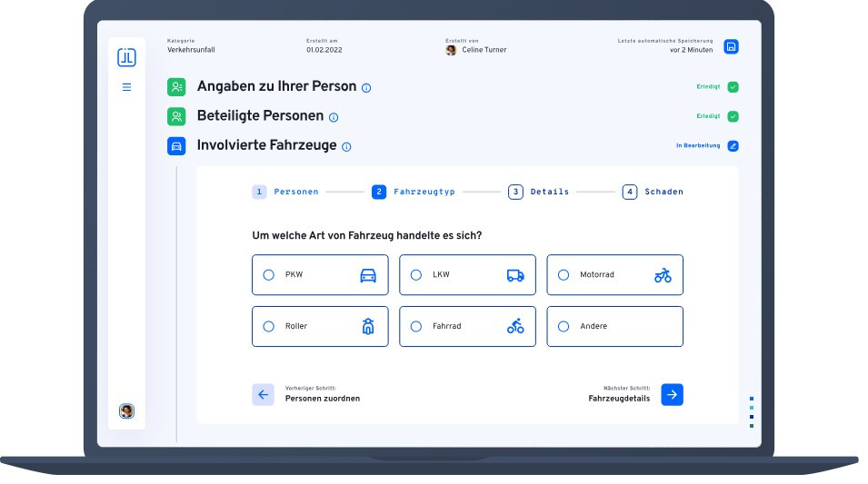Click the save disk icon
Screen dimensions: 868x484
(x=731, y=46)
